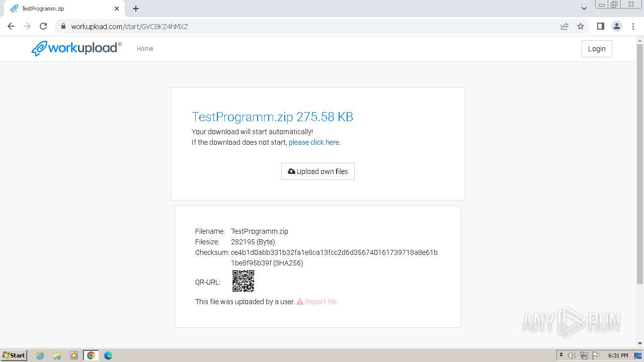Click the scrollbar down arrow
The width and height of the screenshot is (644, 362).
(640, 344)
